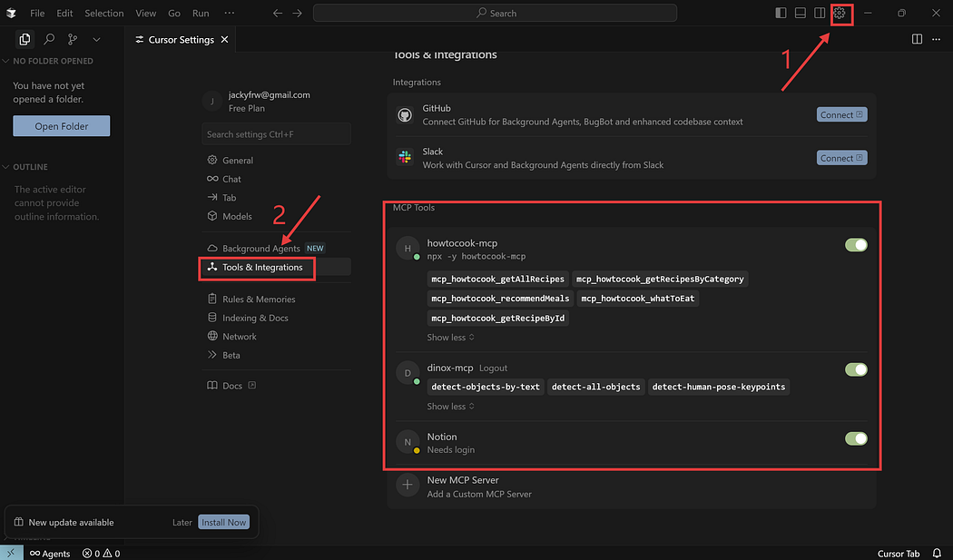Go forward with the right arrow
953x560 pixels.
click(297, 13)
